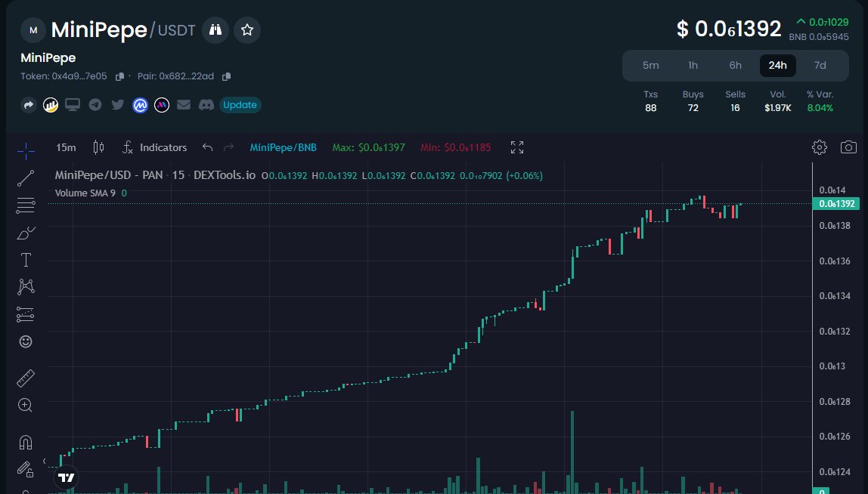This screenshot has height=494, width=868.
Task: Select the prediction and measurement tool
Action: point(26,314)
